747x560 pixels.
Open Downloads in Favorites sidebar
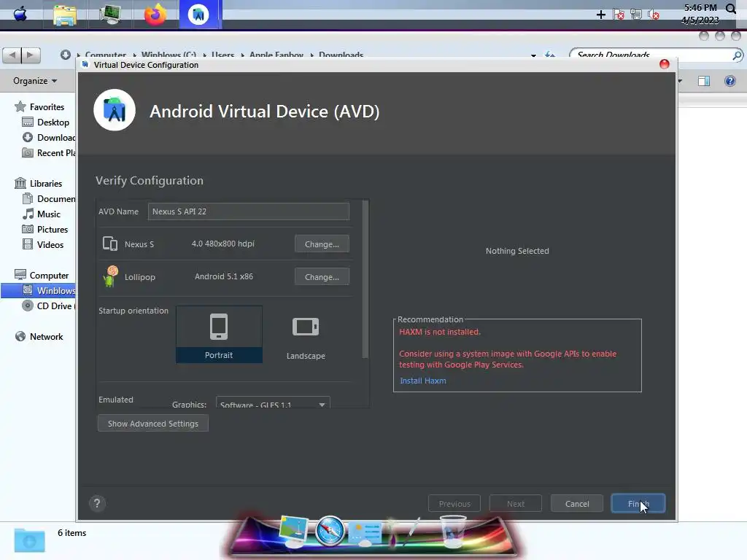[x=56, y=138]
